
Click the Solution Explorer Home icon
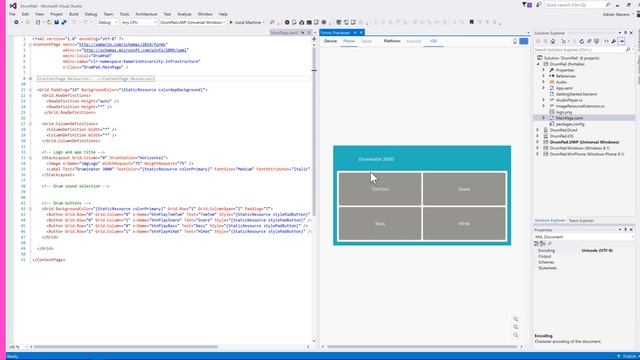point(553,41)
